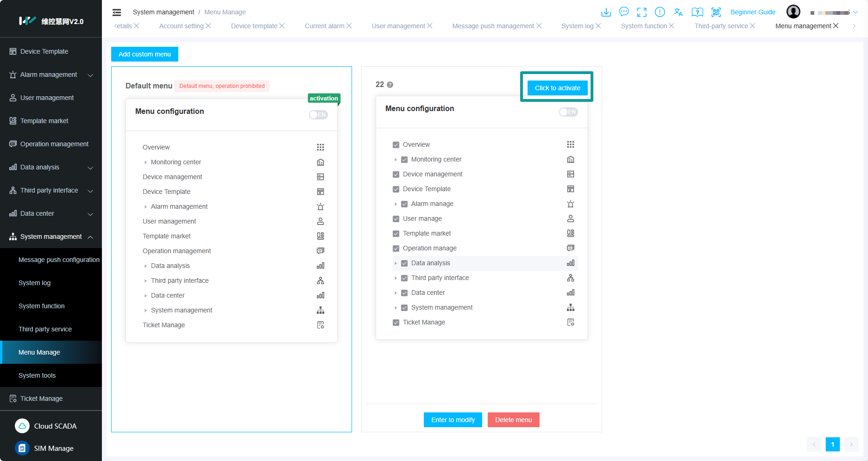The width and height of the screenshot is (868, 461).
Task: Uncheck the Device Template checkbox
Action: 396,189
